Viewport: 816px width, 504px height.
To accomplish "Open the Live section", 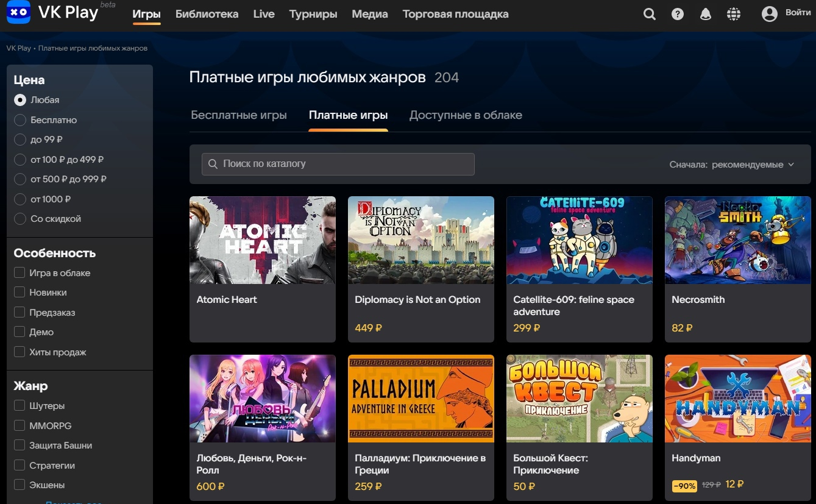I will tap(264, 14).
